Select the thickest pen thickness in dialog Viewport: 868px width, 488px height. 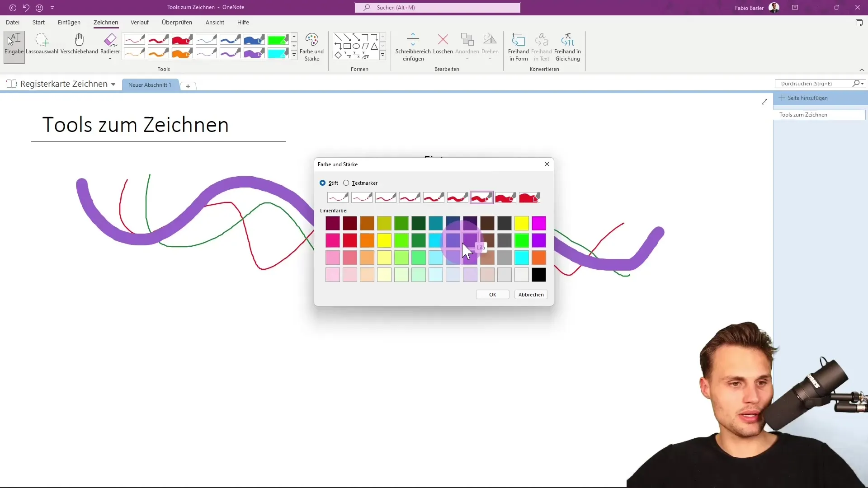coord(529,197)
